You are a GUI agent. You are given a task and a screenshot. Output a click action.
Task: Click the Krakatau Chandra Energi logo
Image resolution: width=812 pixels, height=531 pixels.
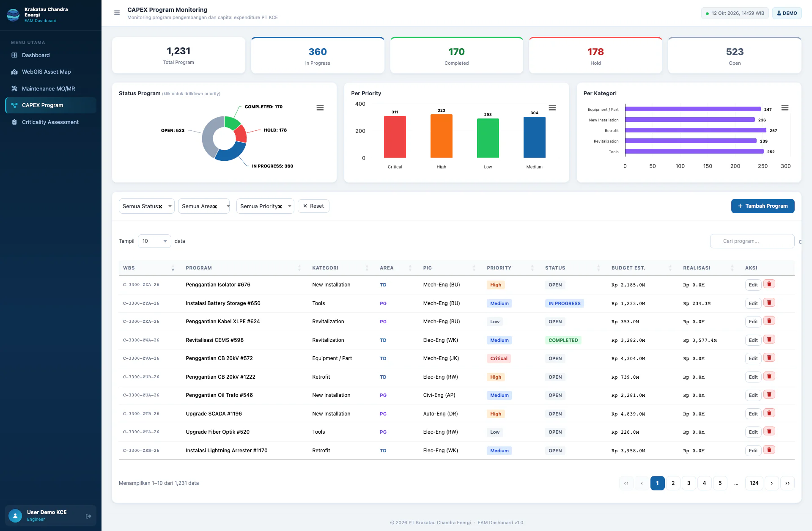pos(13,15)
